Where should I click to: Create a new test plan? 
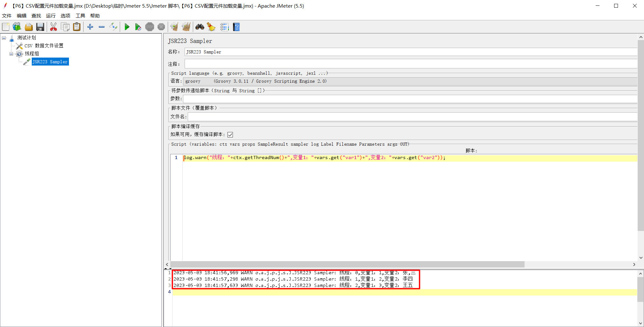[x=6, y=27]
